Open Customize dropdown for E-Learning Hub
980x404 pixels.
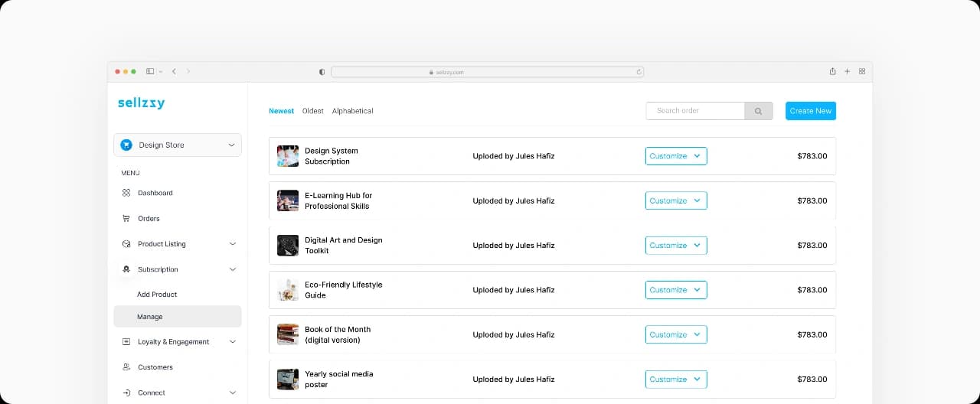tap(676, 200)
